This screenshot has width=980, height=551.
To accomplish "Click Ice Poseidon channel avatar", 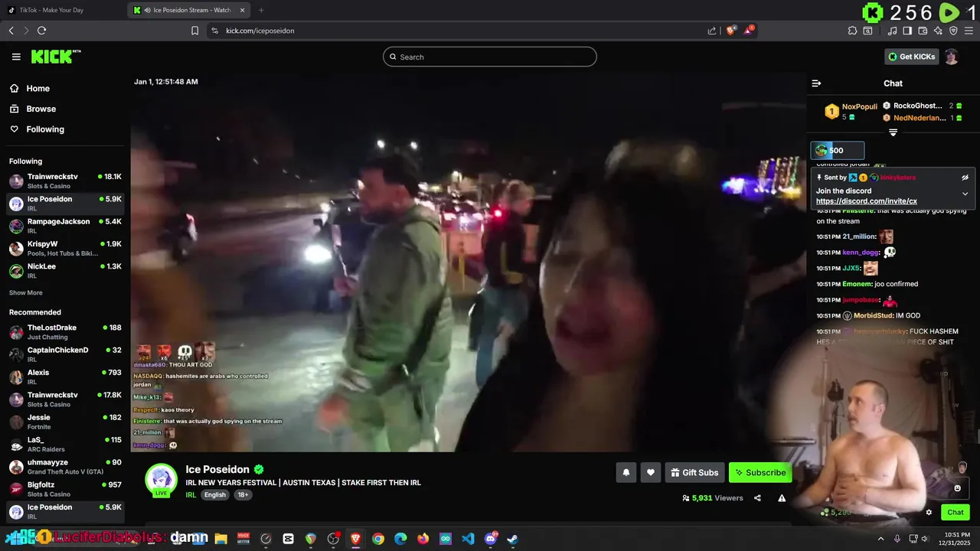I will pyautogui.click(x=161, y=480).
